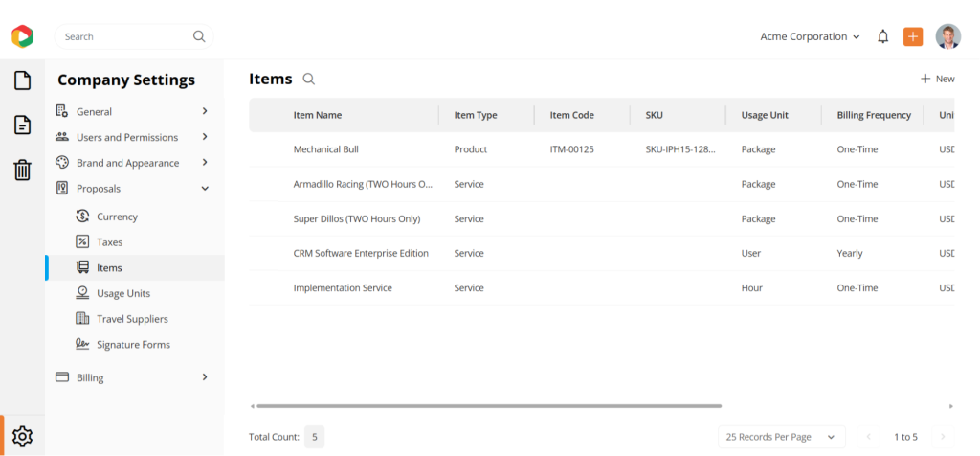Click the user profile avatar
The image size is (980, 456).
pos(947,36)
